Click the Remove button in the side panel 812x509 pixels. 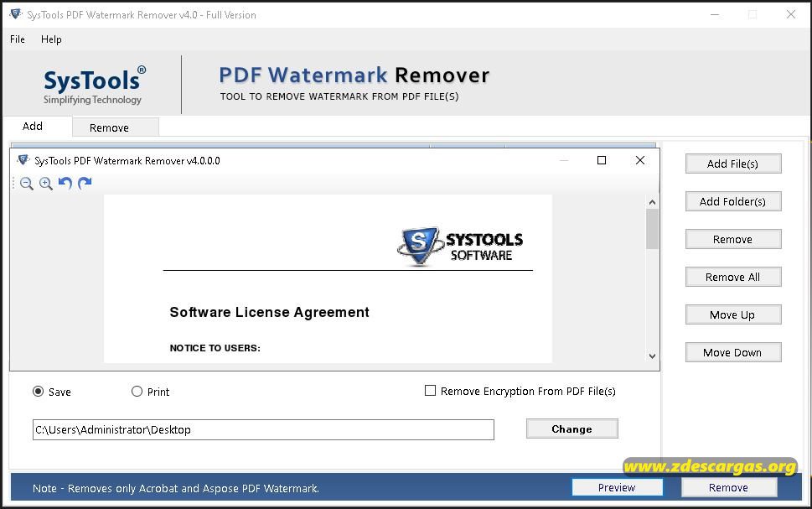(732, 240)
